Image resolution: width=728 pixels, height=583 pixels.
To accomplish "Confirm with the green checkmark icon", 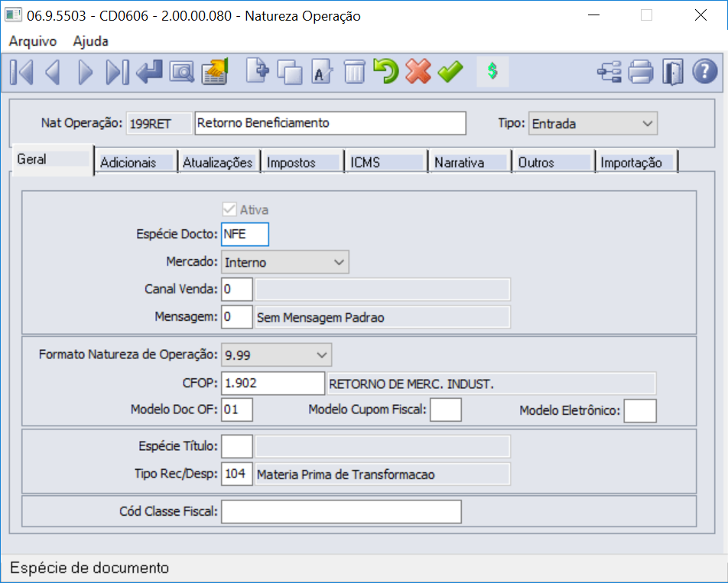I will (450, 71).
